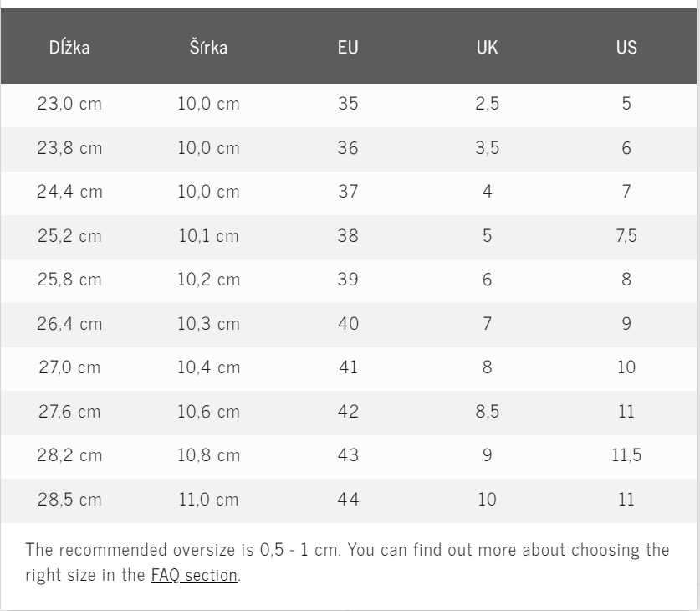Select the 11,0 cm width cell

click(x=208, y=500)
